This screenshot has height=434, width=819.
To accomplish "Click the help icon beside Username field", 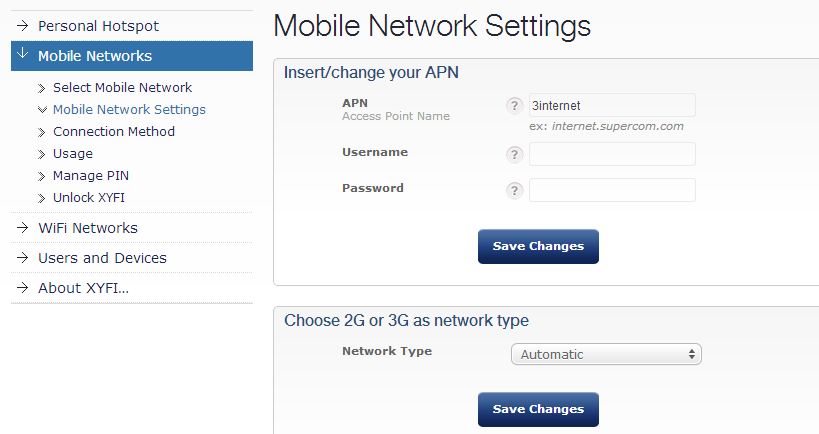I will click(514, 154).
